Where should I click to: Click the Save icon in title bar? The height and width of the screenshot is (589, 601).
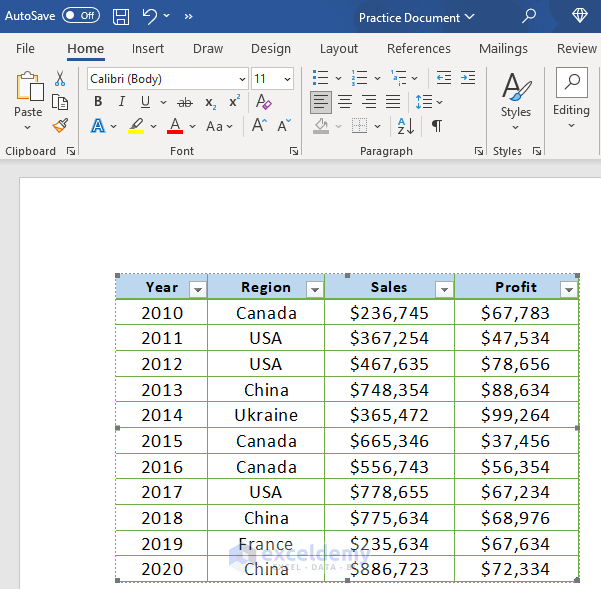[121, 16]
